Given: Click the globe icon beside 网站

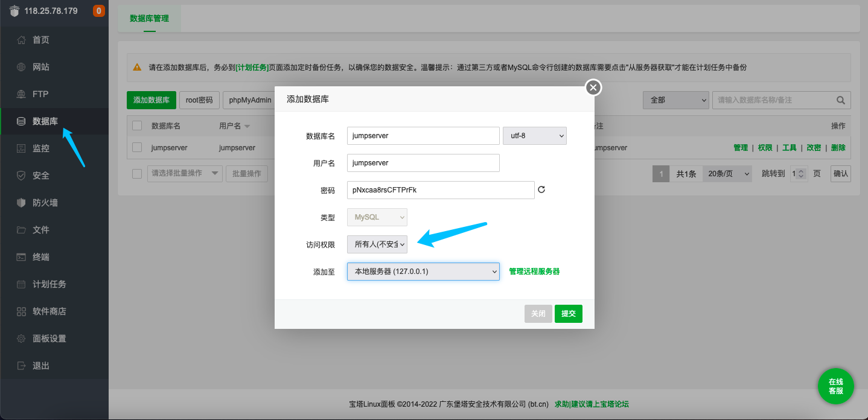Looking at the screenshot, I should [x=21, y=67].
